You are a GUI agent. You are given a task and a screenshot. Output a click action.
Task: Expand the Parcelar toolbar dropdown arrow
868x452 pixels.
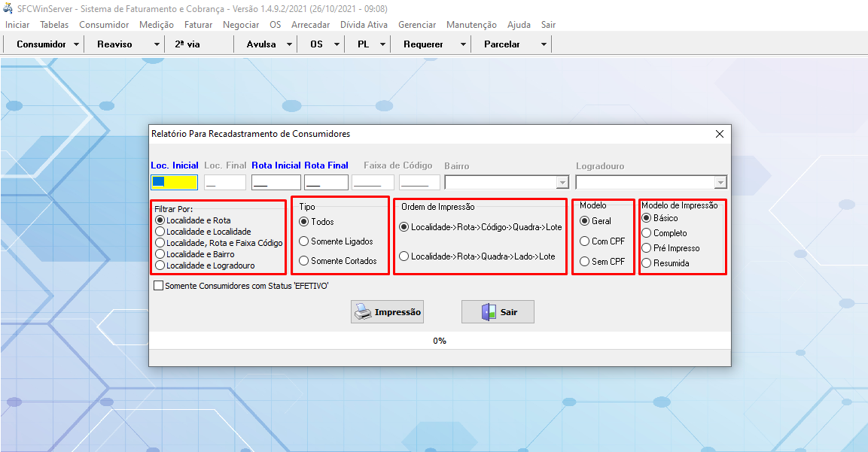pyautogui.click(x=544, y=44)
